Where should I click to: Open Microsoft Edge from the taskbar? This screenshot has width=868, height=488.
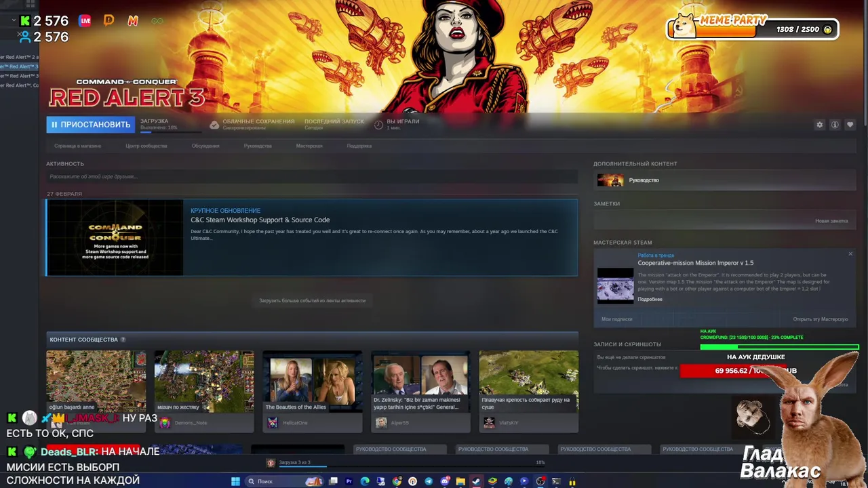tap(365, 481)
